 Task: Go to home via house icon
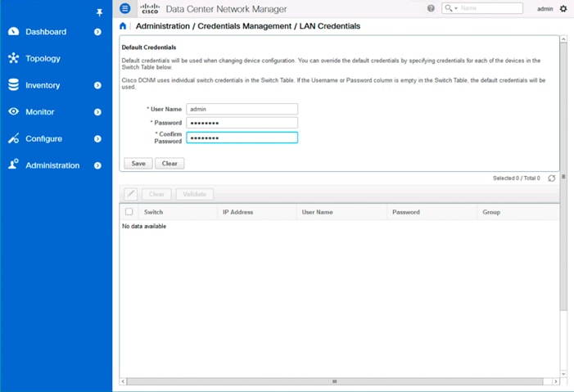pos(123,26)
